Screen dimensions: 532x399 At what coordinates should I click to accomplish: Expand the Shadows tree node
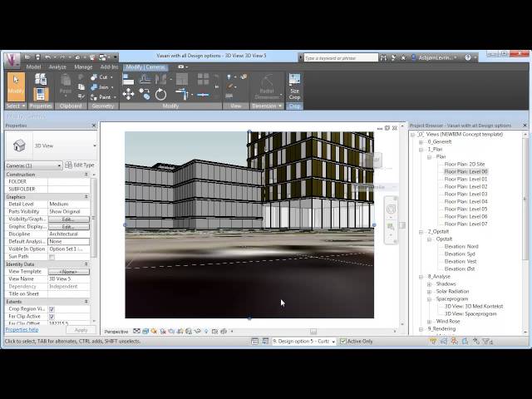coord(431,283)
